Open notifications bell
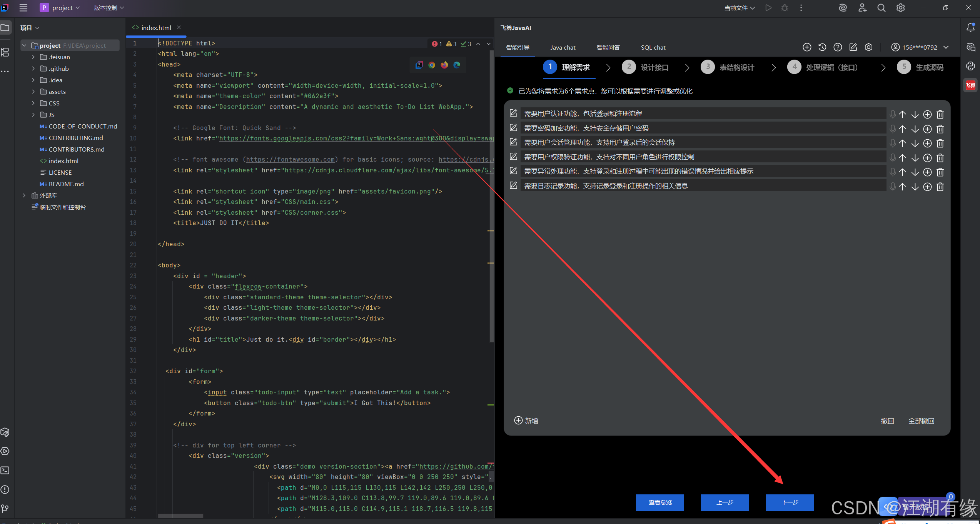The width and height of the screenshot is (980, 524). click(x=970, y=28)
